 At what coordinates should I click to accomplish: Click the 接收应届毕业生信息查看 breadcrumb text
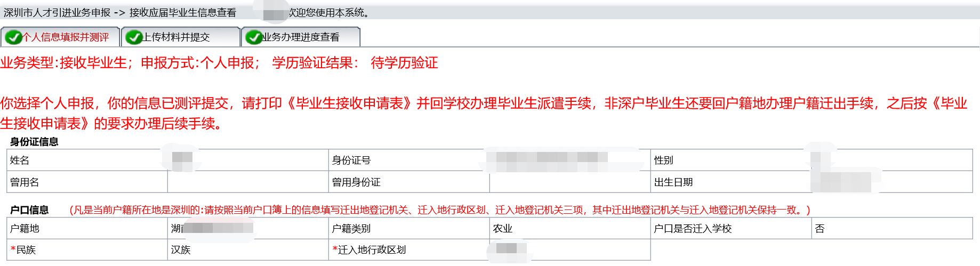pyautogui.click(x=182, y=12)
